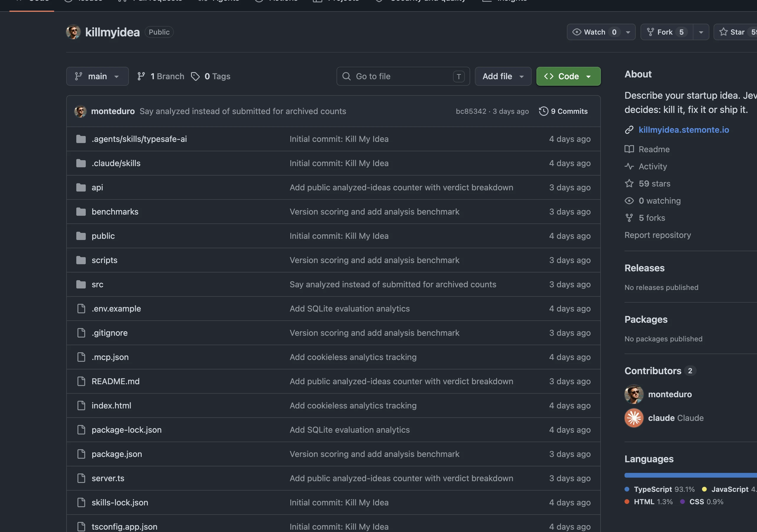Expand the Watch notifications dropdown arrow
Screen dimensions: 757x532
pyautogui.click(x=628, y=32)
